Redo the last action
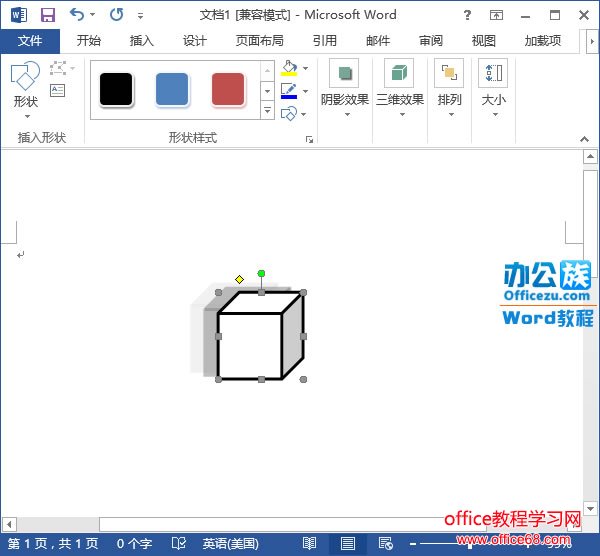This screenshot has height=556, width=600. click(116, 15)
